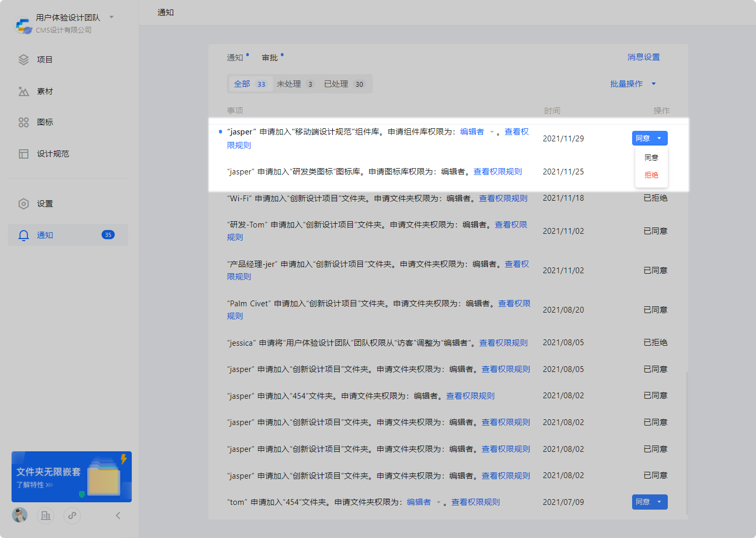The height and width of the screenshot is (538, 756).
Task: Select 同意 in the open dropdown menu
Action: pos(652,158)
